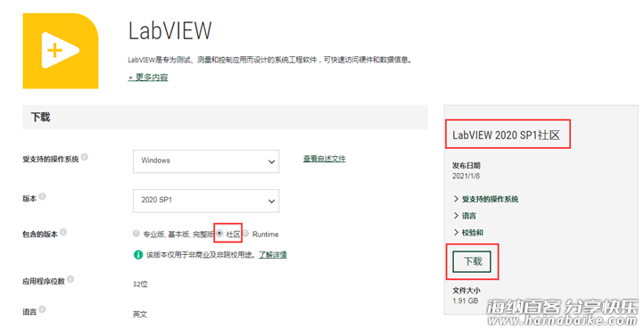
Task: Expand 受支持的操作系统 section in sidebar
Action: tap(485, 199)
